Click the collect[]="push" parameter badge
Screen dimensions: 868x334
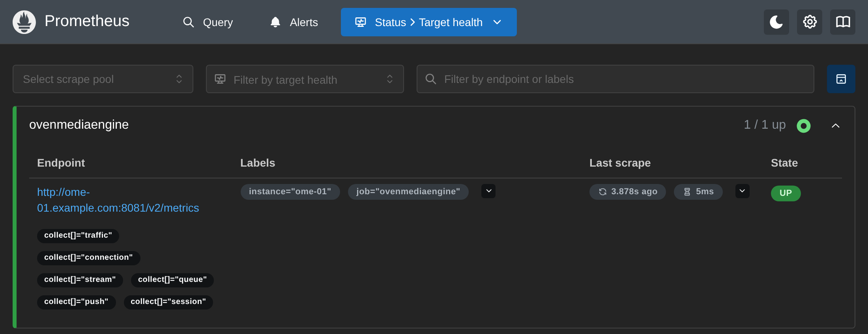click(x=76, y=302)
